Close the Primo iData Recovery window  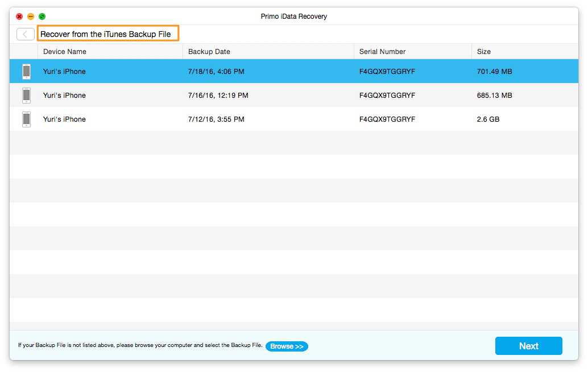coord(19,16)
